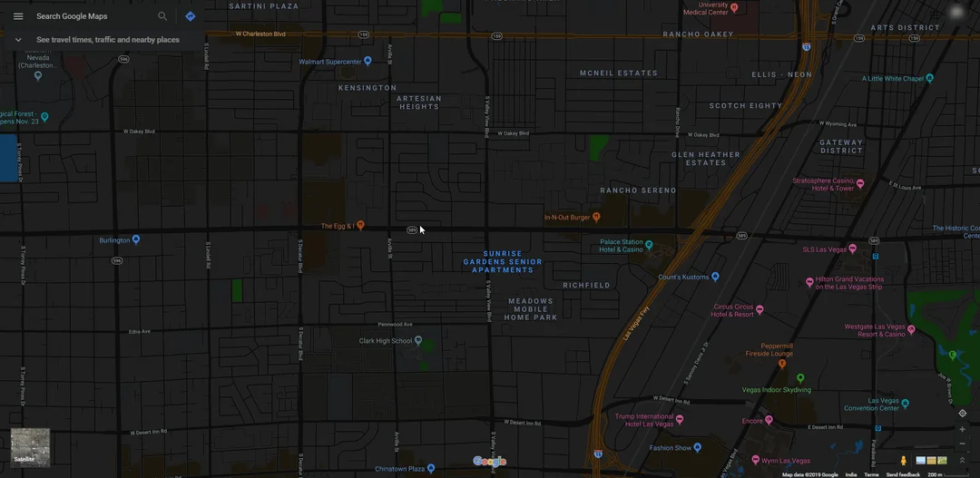Select the Count's Kustoms pin

point(716,276)
